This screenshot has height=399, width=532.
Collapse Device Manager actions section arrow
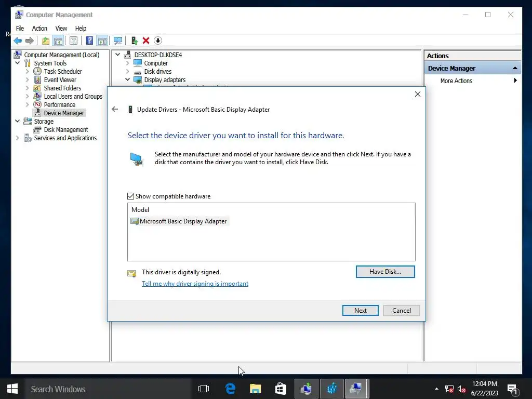(x=515, y=68)
